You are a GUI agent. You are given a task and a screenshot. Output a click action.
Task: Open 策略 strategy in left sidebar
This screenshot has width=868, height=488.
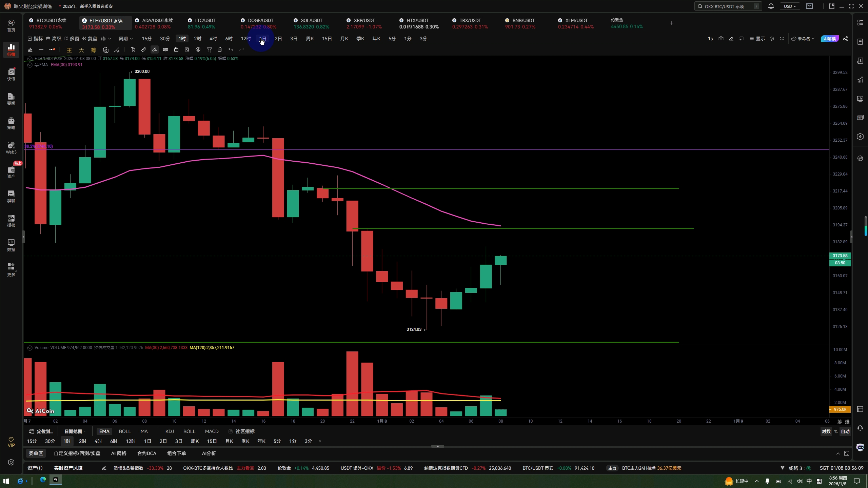11,123
